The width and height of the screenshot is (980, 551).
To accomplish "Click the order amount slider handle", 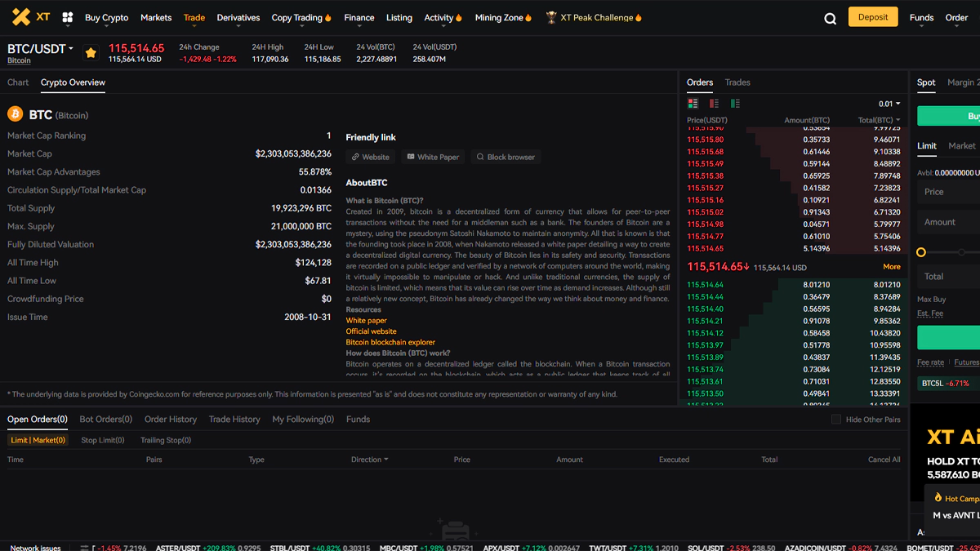I will point(921,252).
